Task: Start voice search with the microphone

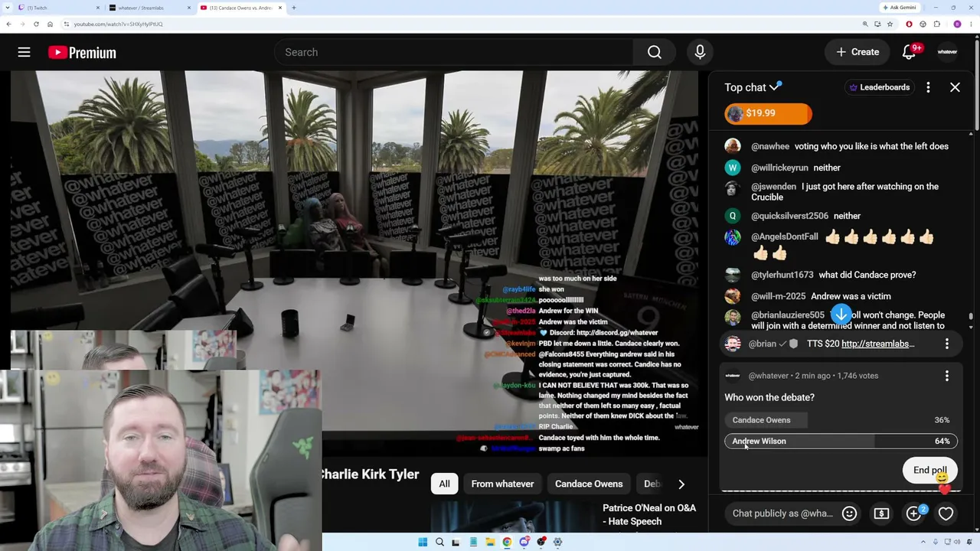Action: click(x=700, y=52)
